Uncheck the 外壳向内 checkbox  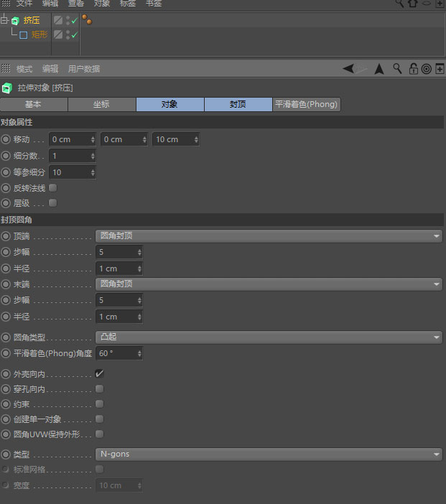pyautogui.click(x=99, y=373)
